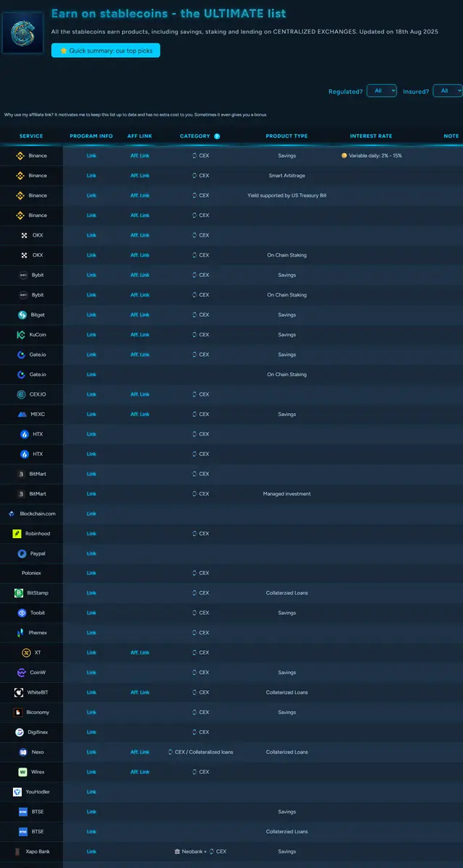Click 'Yield supported by US Treasury Bill' cell
Screen dimensions: 463x868
point(286,195)
